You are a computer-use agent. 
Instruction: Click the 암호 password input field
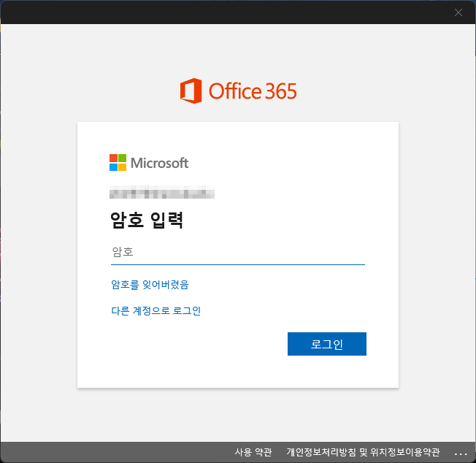pyautogui.click(x=238, y=253)
